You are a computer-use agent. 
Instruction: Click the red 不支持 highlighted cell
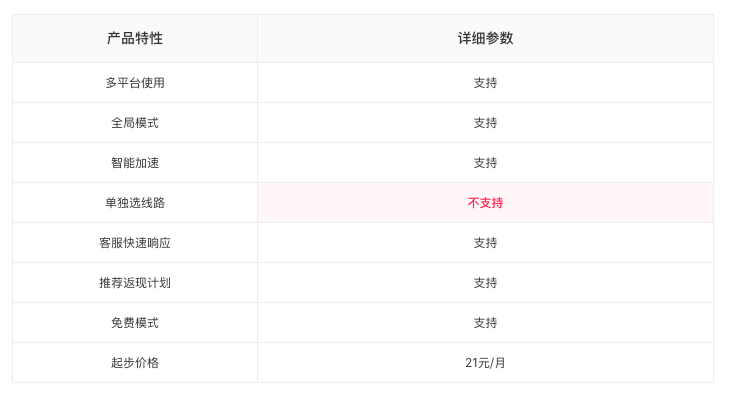(485, 203)
